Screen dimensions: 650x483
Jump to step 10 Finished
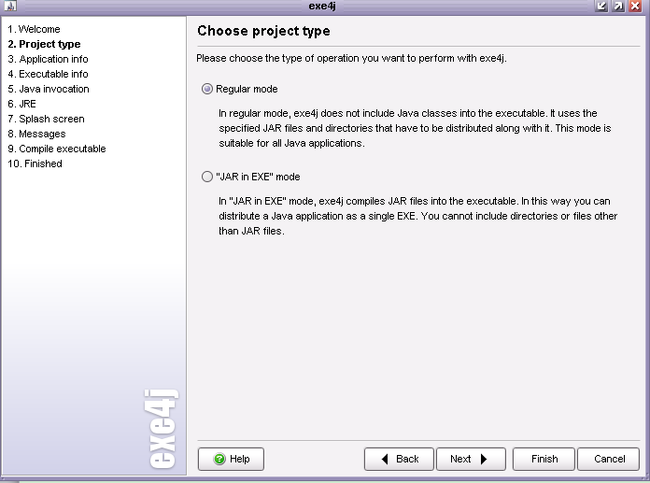(35, 164)
